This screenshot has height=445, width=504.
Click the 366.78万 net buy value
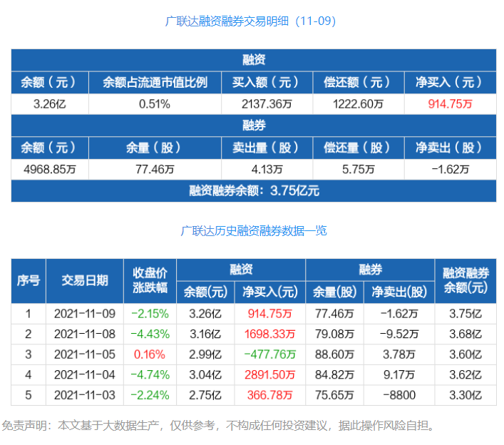pyautogui.click(x=270, y=395)
